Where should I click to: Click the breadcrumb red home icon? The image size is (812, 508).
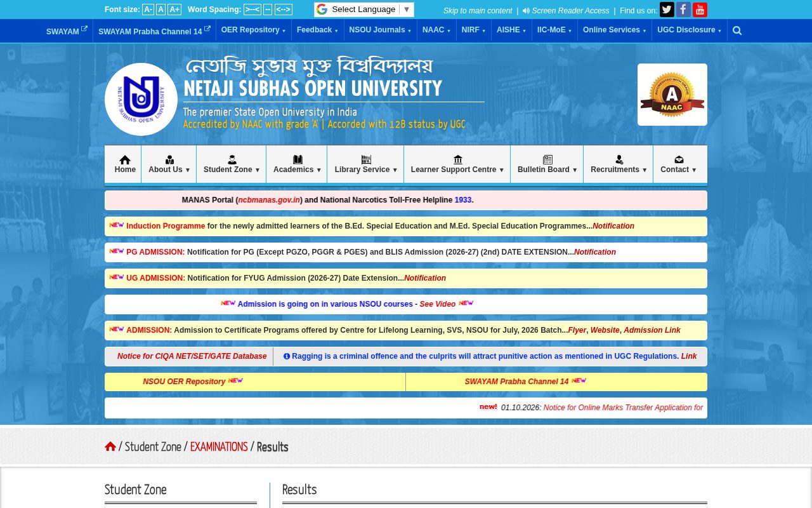pyautogui.click(x=110, y=446)
